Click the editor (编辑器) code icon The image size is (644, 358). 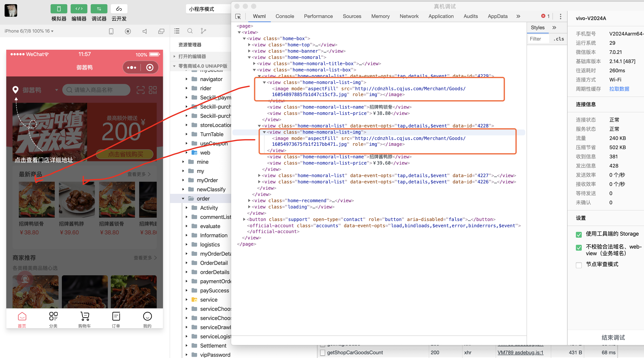(79, 9)
